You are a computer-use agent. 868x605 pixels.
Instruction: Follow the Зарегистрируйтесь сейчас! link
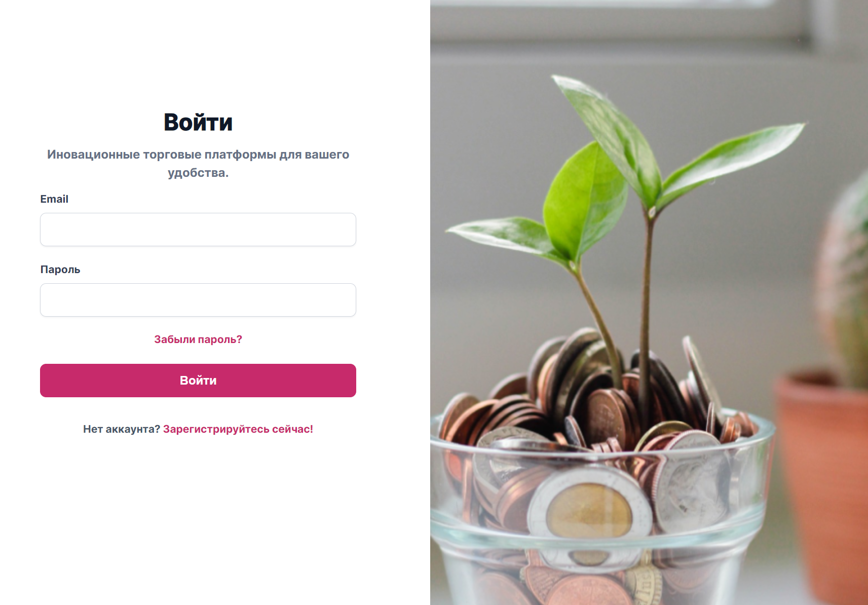(238, 429)
